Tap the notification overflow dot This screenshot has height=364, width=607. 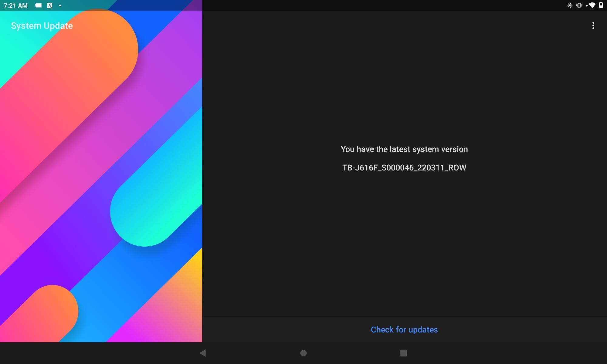pos(60,5)
